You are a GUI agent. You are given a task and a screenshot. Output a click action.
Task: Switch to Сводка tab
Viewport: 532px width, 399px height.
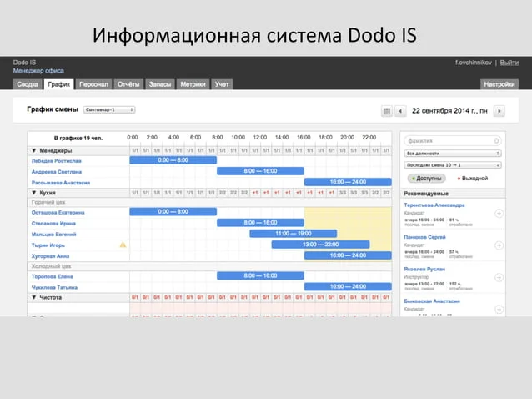pyautogui.click(x=28, y=84)
